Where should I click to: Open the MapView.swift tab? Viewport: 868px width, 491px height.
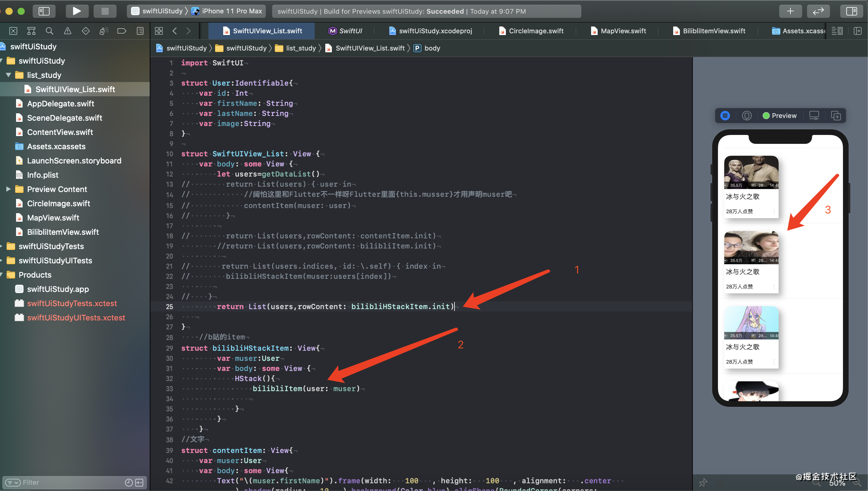(618, 31)
